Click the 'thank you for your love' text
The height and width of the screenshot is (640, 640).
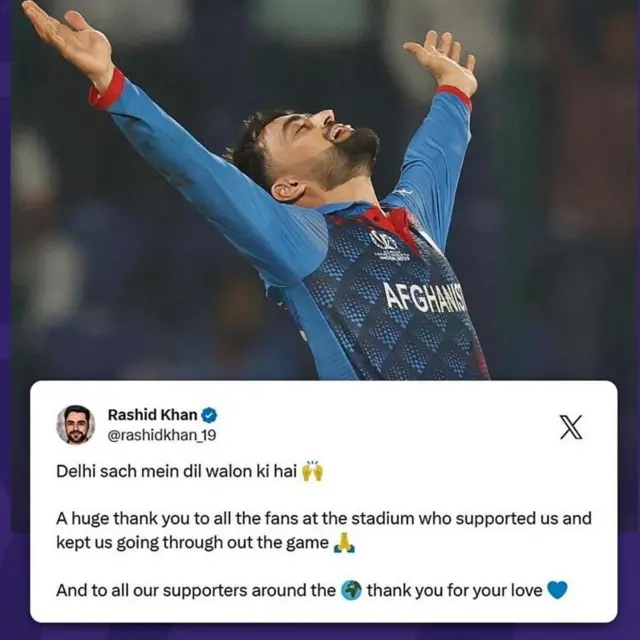(454, 591)
